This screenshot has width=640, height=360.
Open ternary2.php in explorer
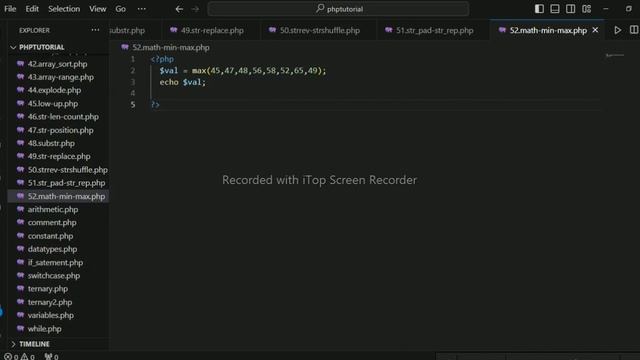tap(58, 302)
